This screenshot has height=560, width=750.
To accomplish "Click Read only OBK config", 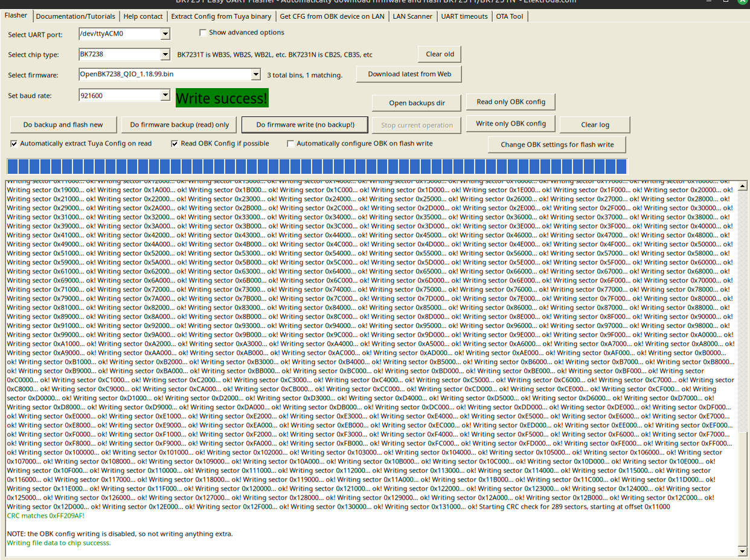I will [x=510, y=102].
